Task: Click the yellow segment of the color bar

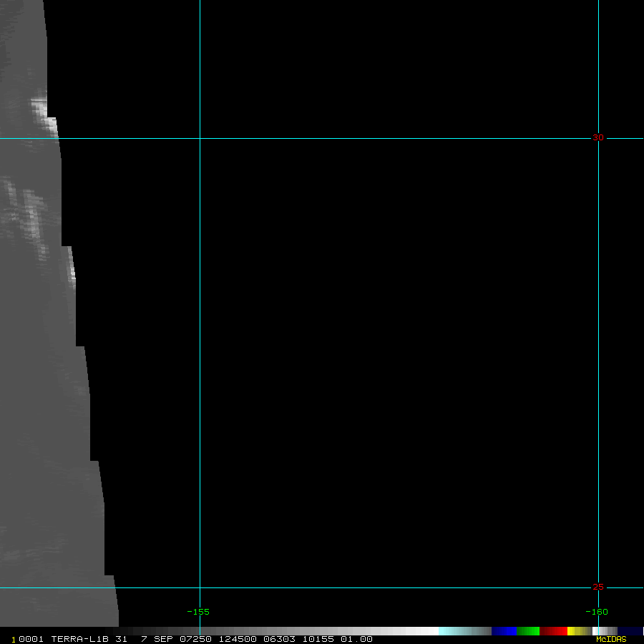Action: (575, 631)
